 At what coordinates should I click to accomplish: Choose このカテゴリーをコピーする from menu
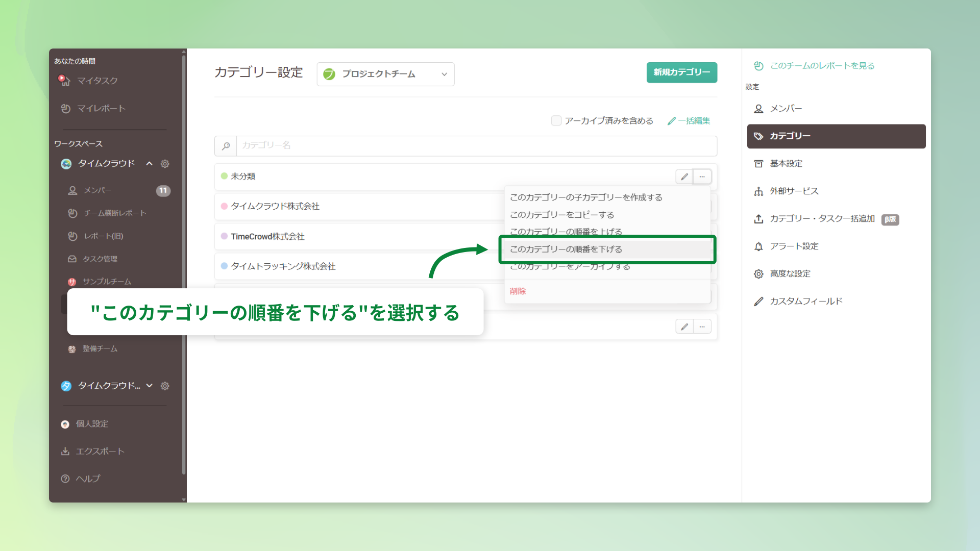[562, 215]
